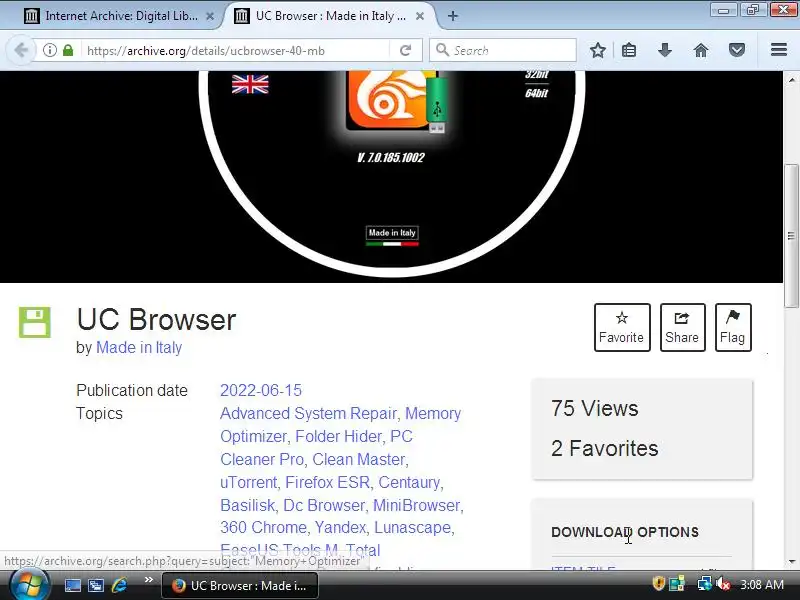Go to the Home page icon

pyautogui.click(x=701, y=51)
